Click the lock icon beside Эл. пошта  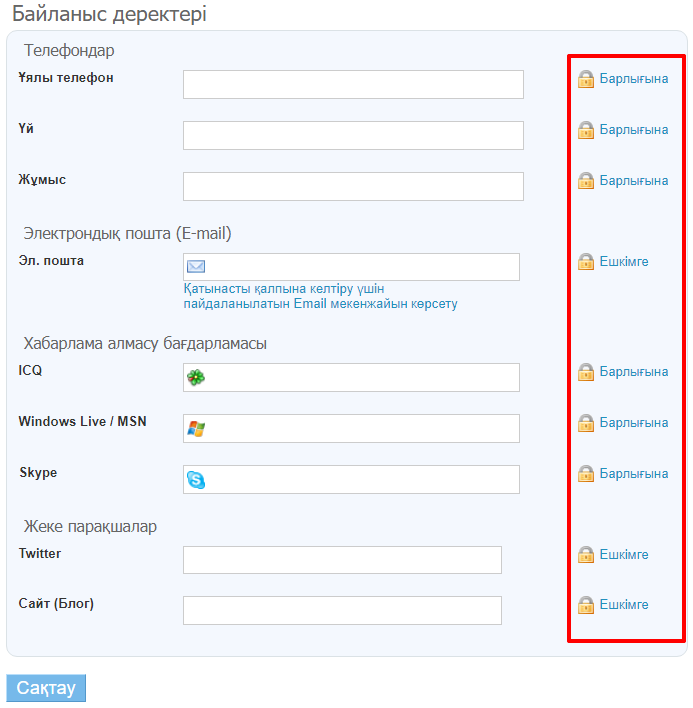pyautogui.click(x=586, y=262)
